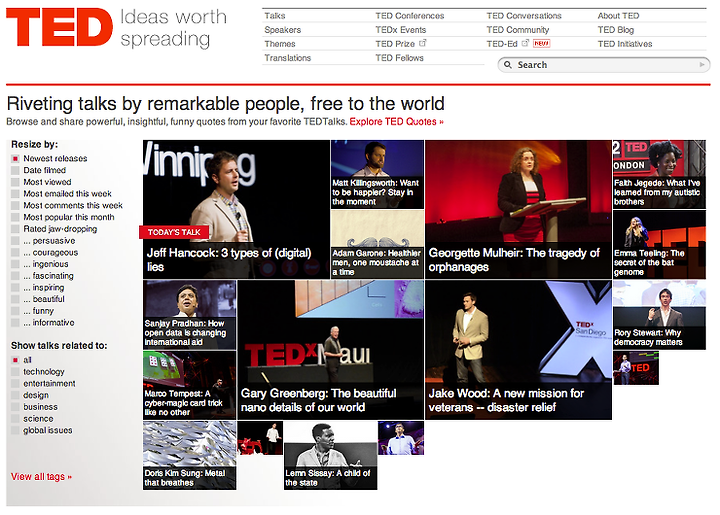Open Georgette Mulheir's orphanages talk
Viewport: 720px width, 515px height.
click(518, 209)
